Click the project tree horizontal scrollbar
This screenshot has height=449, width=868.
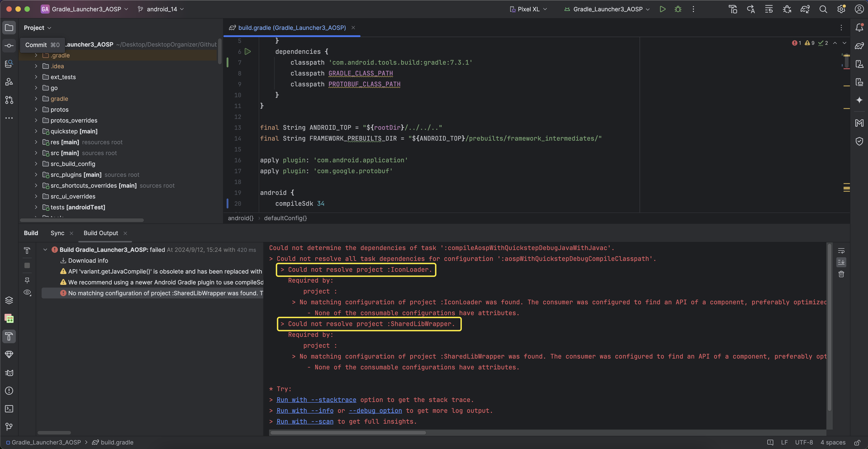coord(82,220)
